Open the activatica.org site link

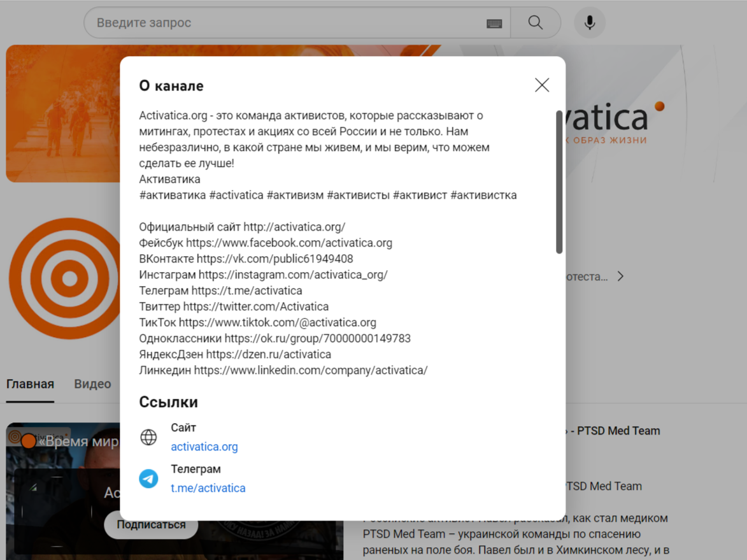[204, 447]
